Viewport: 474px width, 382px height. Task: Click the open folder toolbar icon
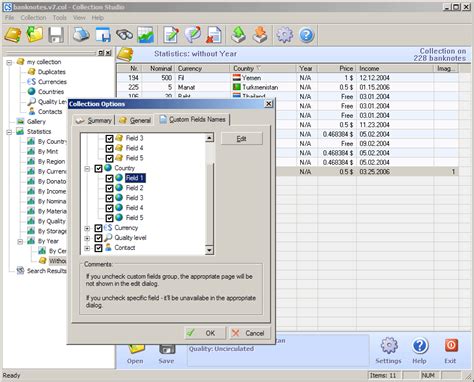tap(35, 35)
